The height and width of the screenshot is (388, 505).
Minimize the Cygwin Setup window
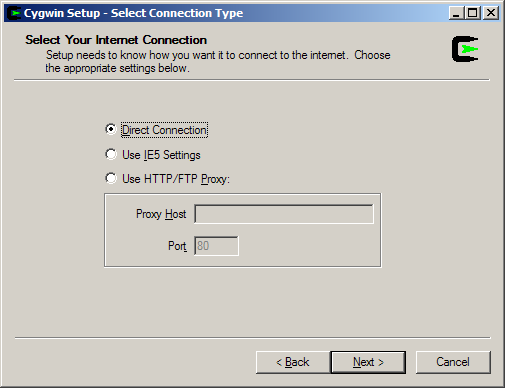point(456,13)
